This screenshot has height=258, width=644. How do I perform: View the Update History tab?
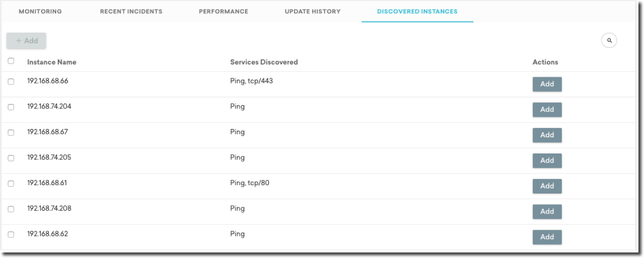tap(312, 12)
